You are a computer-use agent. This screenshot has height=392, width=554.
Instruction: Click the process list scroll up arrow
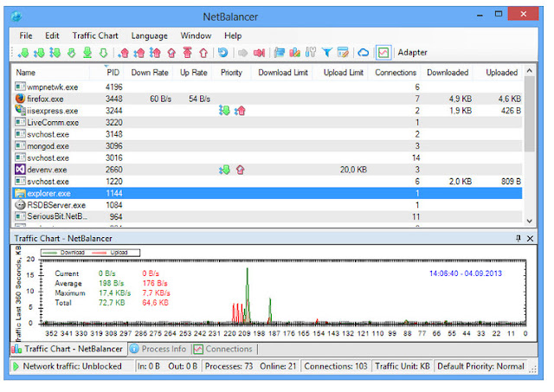point(529,71)
